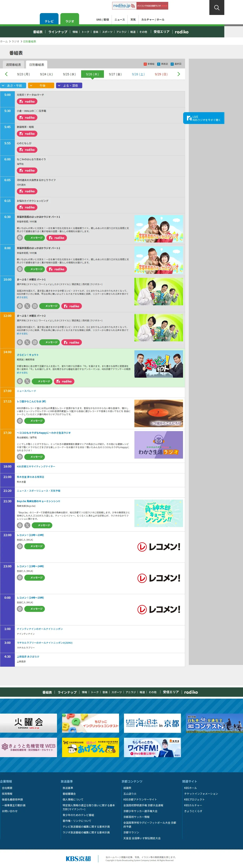Open X icon for Boys be 角紳太郎
The image size is (243, 868).
point(27,525)
